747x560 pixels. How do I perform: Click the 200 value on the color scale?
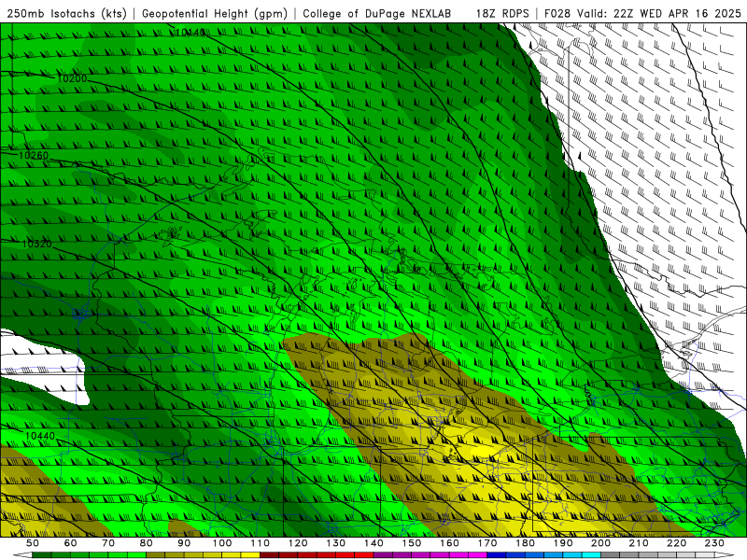point(600,543)
